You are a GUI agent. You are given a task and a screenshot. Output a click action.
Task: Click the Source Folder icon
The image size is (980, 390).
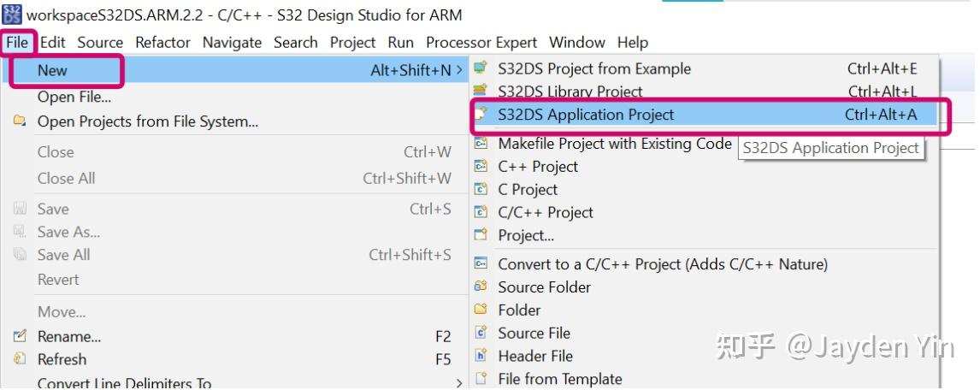click(x=481, y=287)
